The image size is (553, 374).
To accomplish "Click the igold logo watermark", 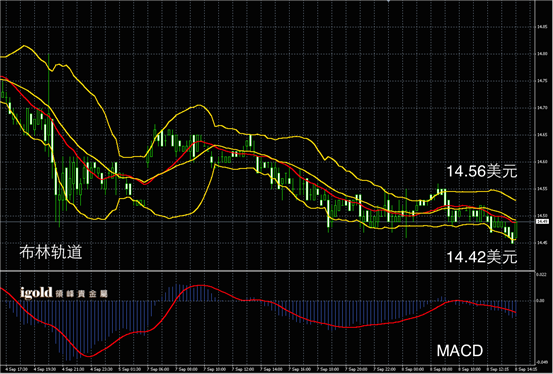I will pos(64,292).
